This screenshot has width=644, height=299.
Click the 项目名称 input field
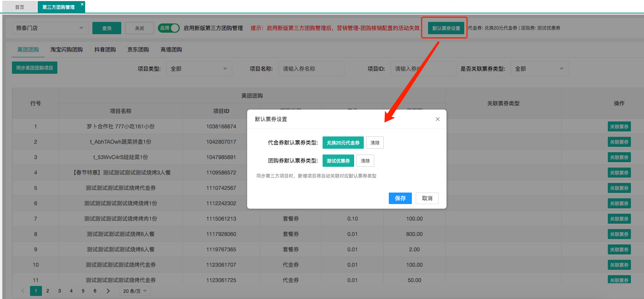pos(311,69)
